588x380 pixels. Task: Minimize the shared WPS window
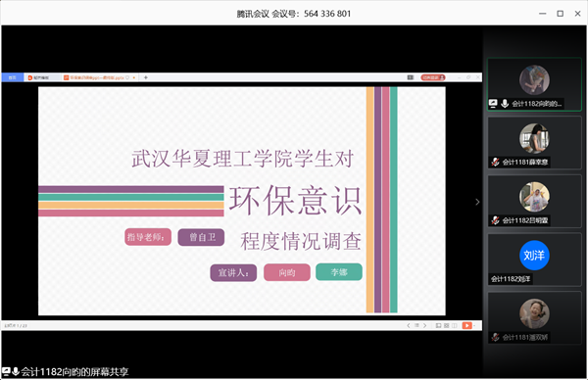click(x=459, y=77)
